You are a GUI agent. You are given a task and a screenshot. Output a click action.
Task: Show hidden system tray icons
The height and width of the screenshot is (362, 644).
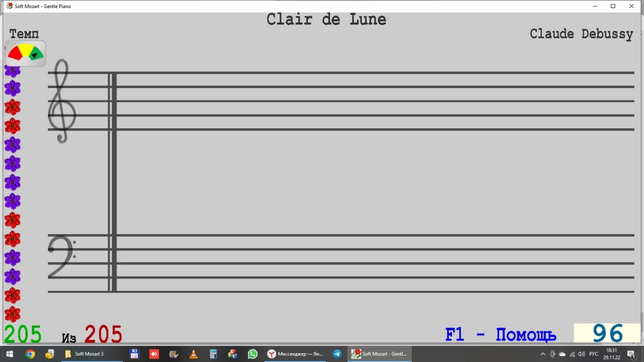click(543, 354)
